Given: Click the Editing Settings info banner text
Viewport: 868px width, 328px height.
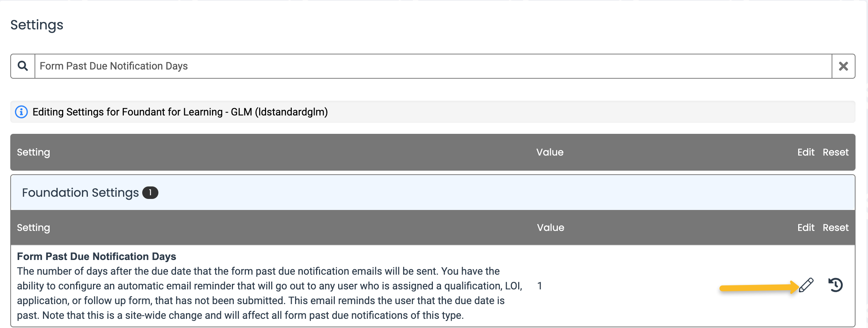Looking at the screenshot, I should [x=180, y=112].
